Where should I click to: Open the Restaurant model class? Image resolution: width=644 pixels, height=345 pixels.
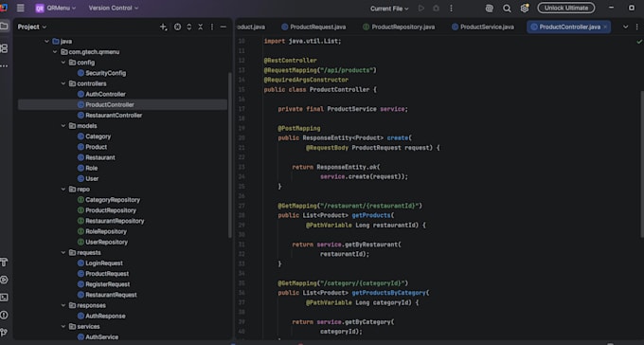(99, 157)
